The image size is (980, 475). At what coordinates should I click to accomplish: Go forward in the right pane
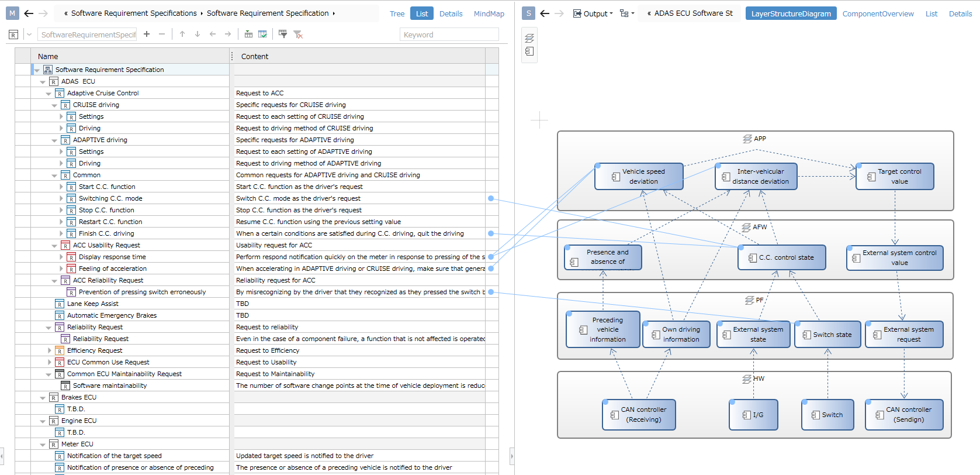(x=559, y=13)
